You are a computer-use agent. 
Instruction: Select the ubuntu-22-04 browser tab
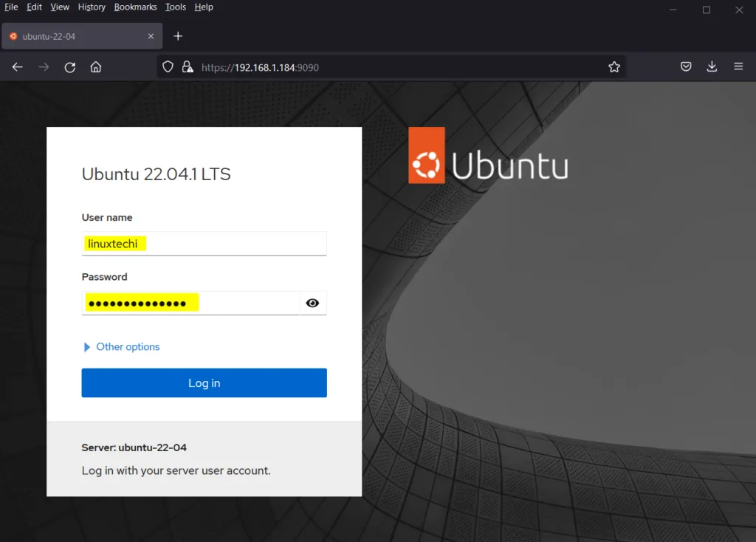pos(82,36)
